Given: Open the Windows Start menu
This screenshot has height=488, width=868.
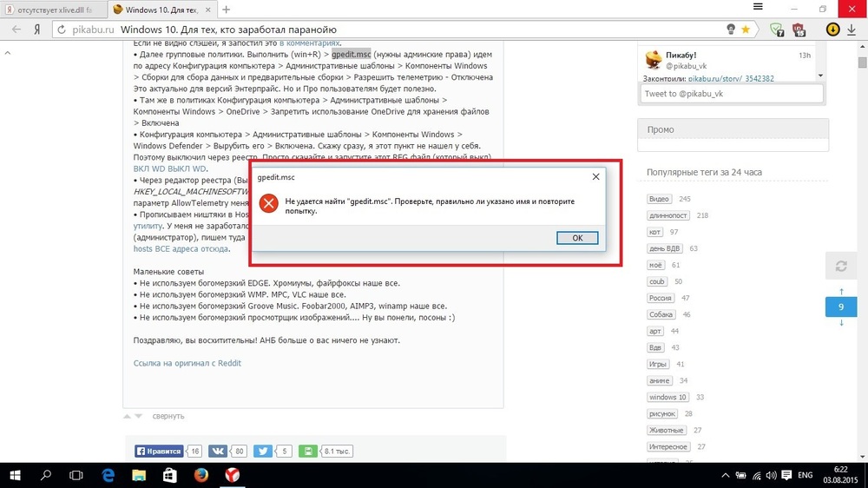Looking at the screenshot, I should point(15,475).
